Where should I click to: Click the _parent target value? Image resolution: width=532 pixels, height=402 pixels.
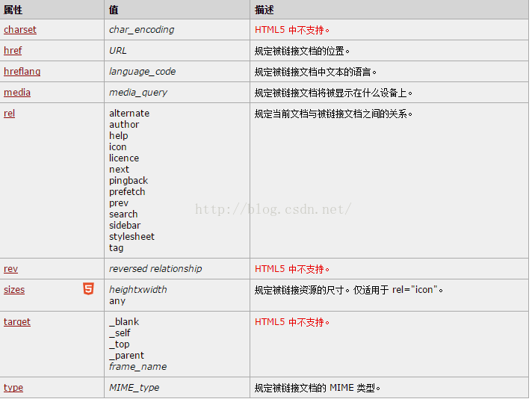point(126,356)
